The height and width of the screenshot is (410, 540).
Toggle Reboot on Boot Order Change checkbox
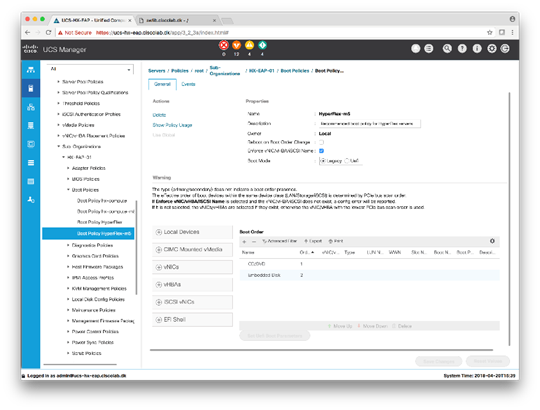point(321,142)
